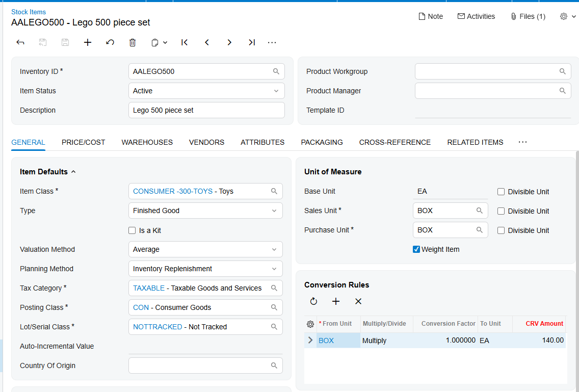Switch to the PACKAGING tab
This screenshot has height=392, width=579.
[322, 142]
